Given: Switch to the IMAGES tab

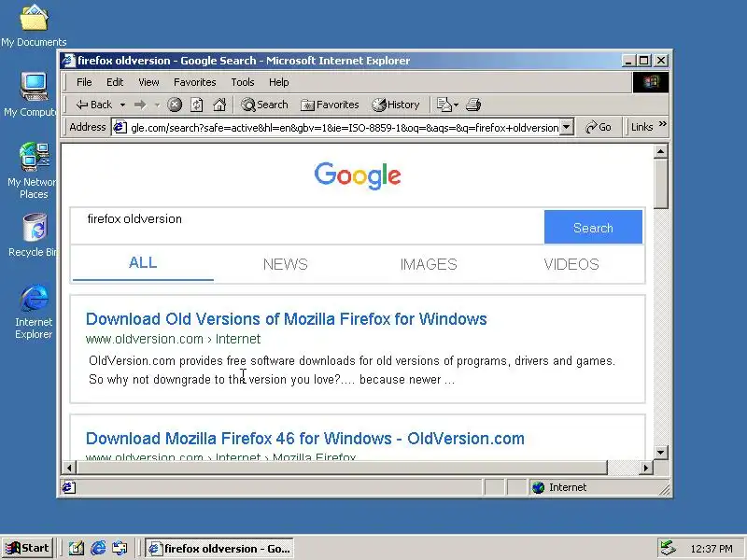Looking at the screenshot, I should pos(429,264).
